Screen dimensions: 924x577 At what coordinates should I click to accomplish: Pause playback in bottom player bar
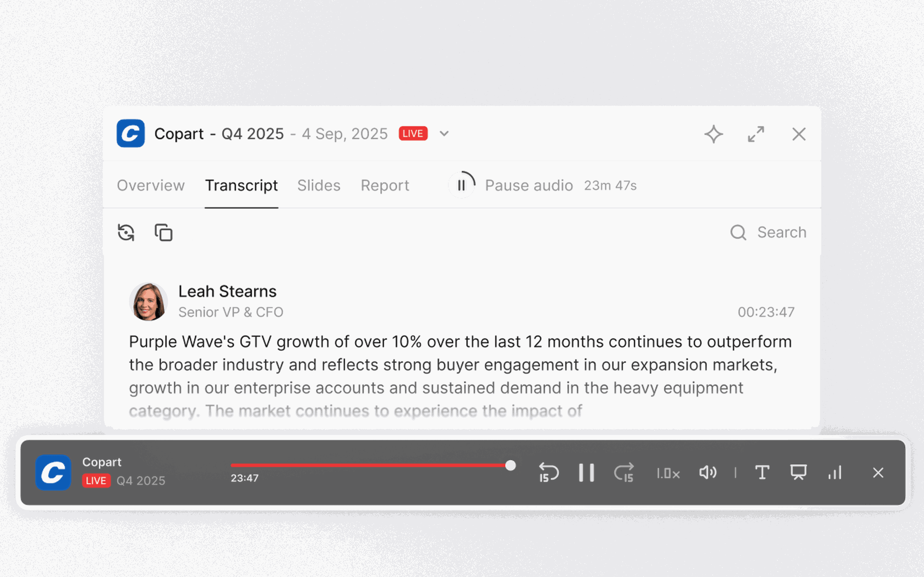(586, 472)
